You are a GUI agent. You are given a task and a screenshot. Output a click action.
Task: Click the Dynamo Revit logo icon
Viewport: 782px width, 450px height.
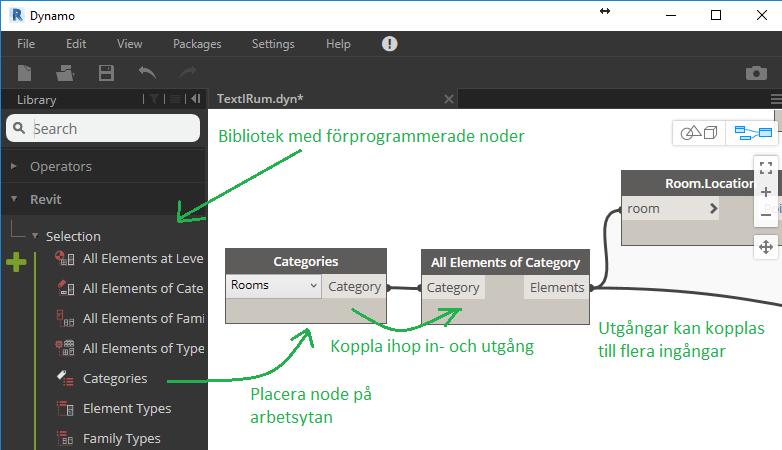(16, 15)
